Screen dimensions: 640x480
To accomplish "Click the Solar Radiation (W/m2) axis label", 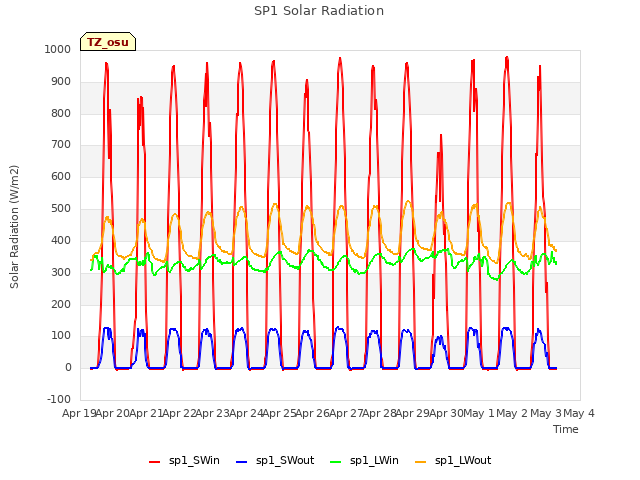I will [14, 227].
